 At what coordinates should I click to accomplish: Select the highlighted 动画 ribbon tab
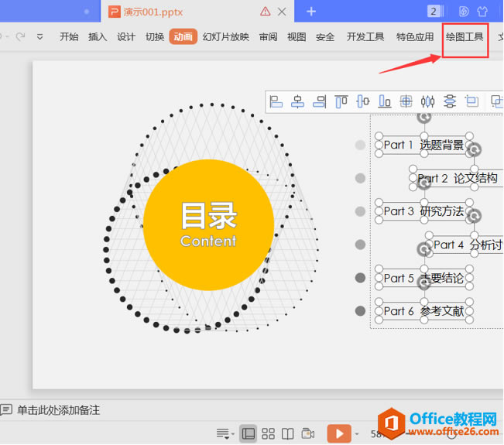183,37
